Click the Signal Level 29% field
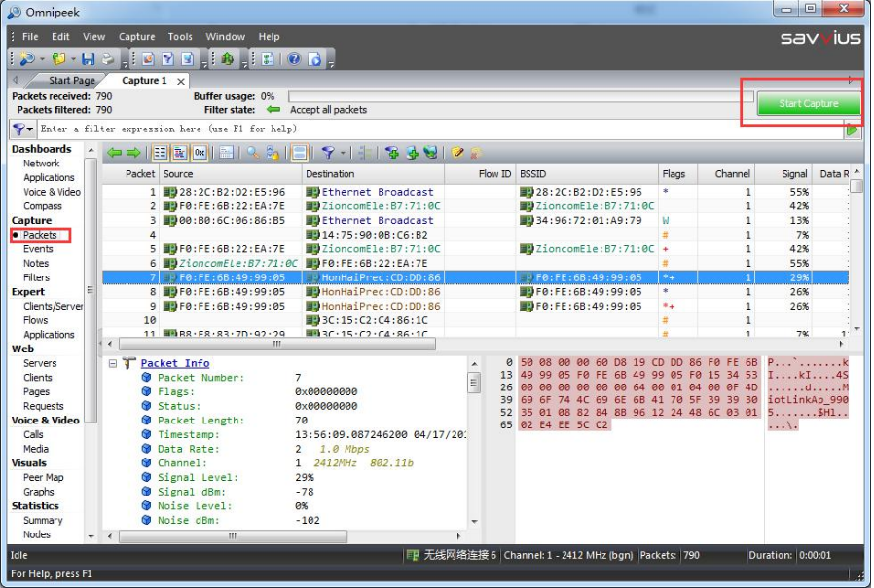Image resolution: width=874 pixels, height=588 pixels. (x=230, y=478)
